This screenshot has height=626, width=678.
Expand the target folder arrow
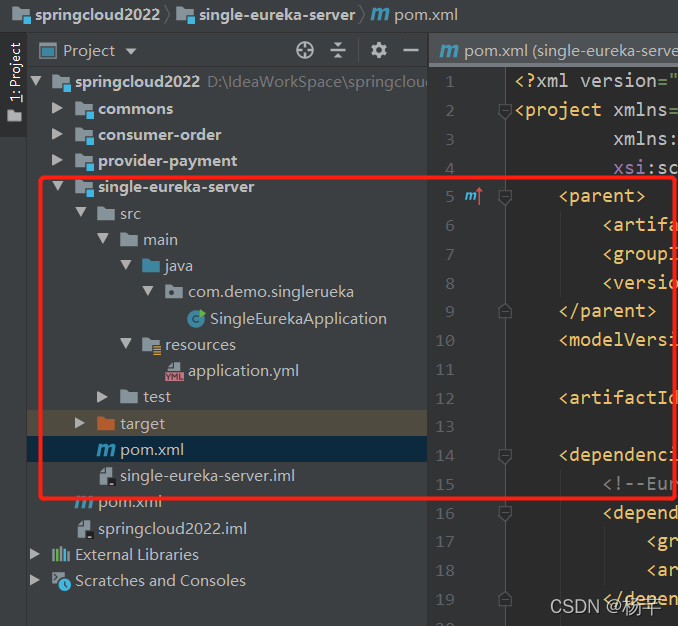point(80,423)
